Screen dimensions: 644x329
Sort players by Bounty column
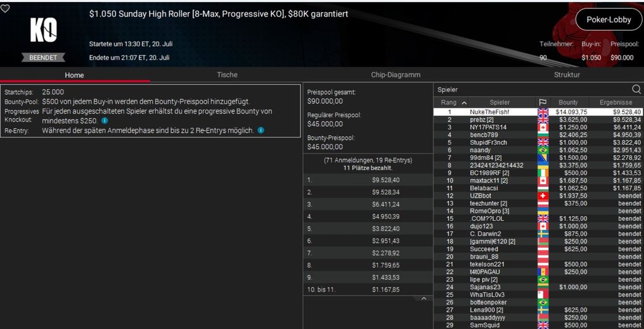click(568, 103)
